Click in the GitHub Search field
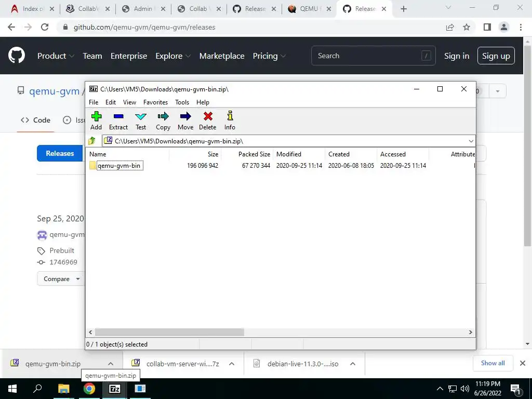Image resolution: width=532 pixels, height=399 pixels. pos(373,56)
